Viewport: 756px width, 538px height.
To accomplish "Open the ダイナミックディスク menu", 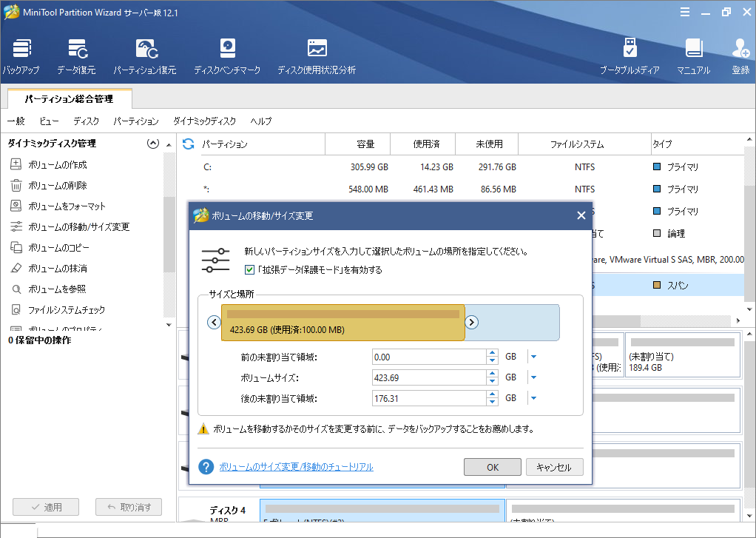I will click(204, 121).
